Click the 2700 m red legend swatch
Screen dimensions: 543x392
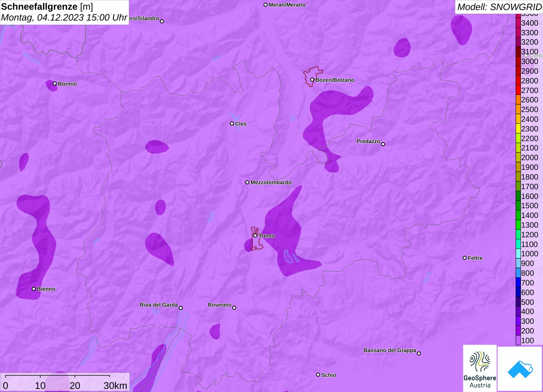point(518,90)
